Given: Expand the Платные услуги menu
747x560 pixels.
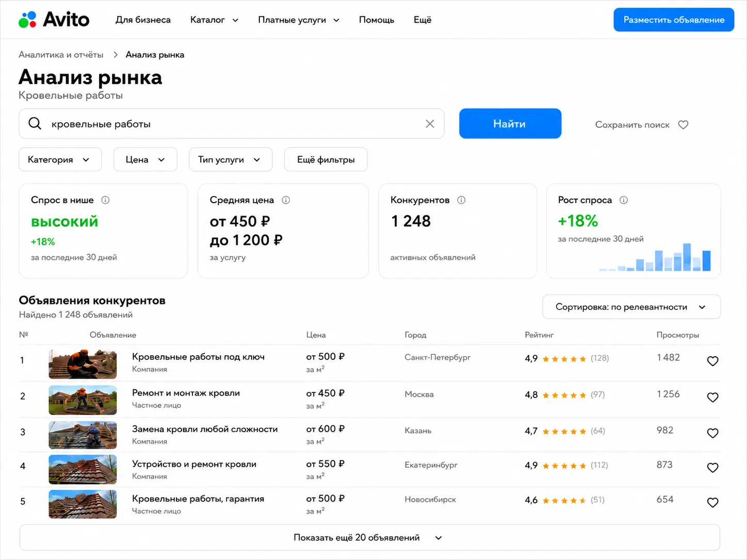Looking at the screenshot, I should (x=299, y=20).
